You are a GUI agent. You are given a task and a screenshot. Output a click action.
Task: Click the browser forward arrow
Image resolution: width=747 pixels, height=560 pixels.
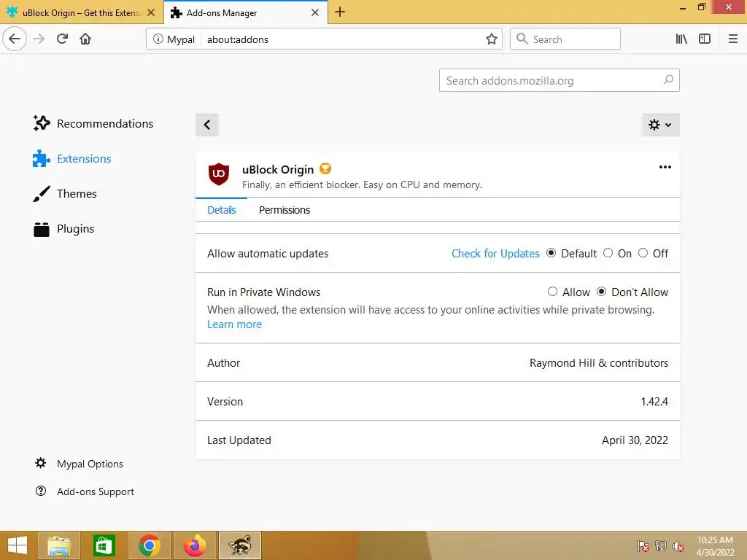(39, 39)
